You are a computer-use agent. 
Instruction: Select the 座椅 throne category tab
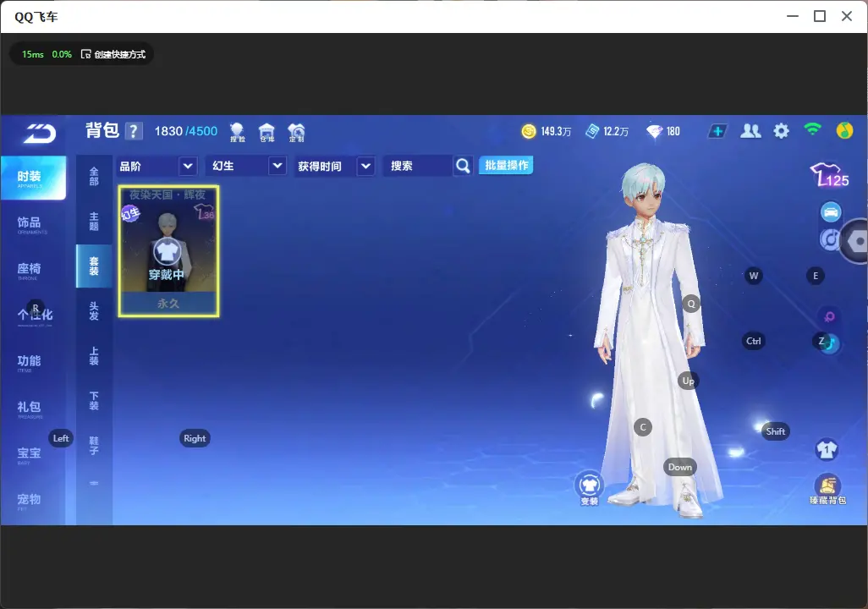click(29, 270)
